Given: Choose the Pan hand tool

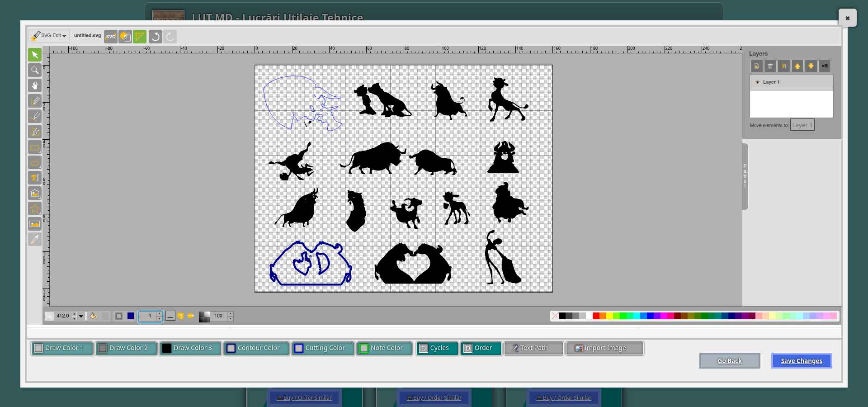Looking at the screenshot, I should (x=35, y=85).
